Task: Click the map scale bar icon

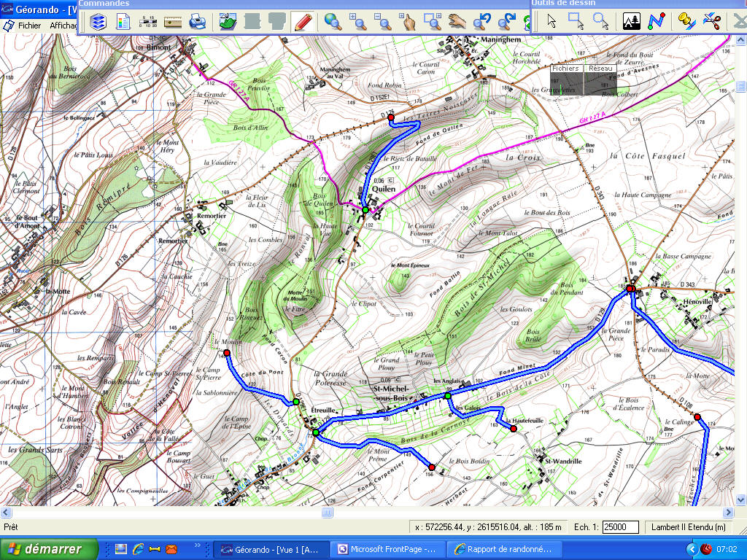Action: click(147, 22)
